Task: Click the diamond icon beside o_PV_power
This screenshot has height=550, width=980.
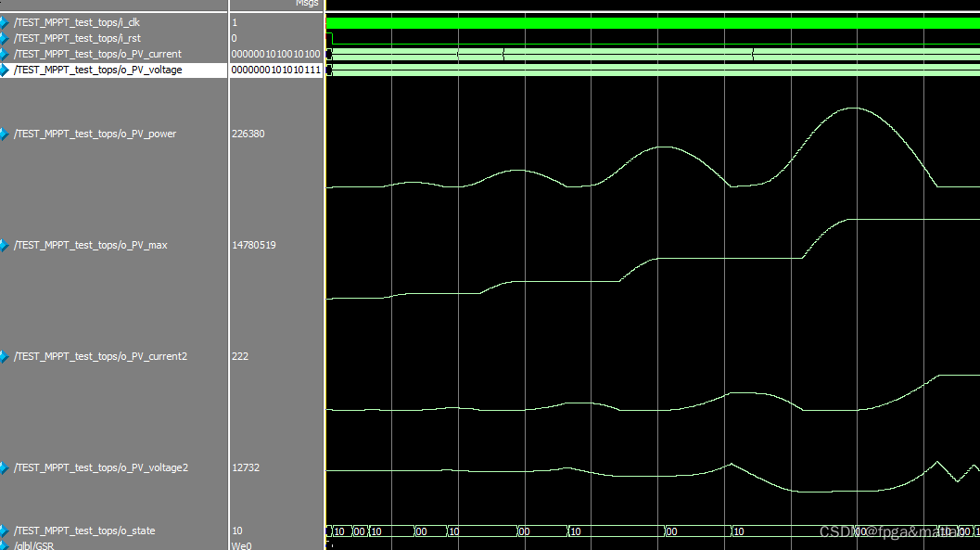Action: [x=6, y=133]
